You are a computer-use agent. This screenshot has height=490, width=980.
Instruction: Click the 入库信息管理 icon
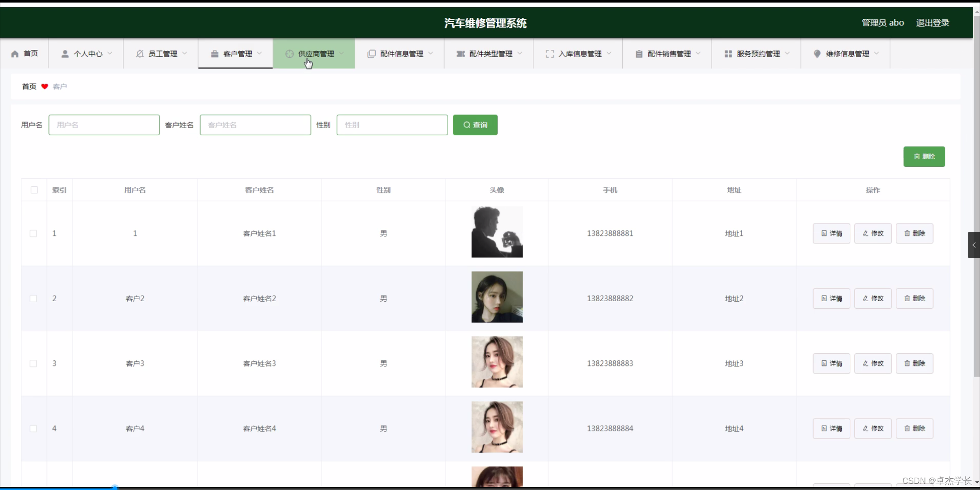[550, 54]
